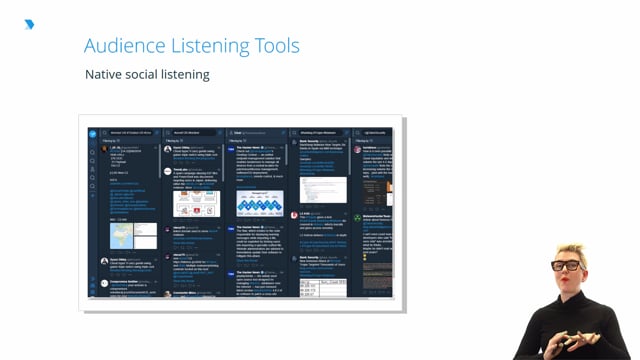Viewport: 640px width, 360px height.
Task: Open column options icon of the first search column
Action: [157, 133]
